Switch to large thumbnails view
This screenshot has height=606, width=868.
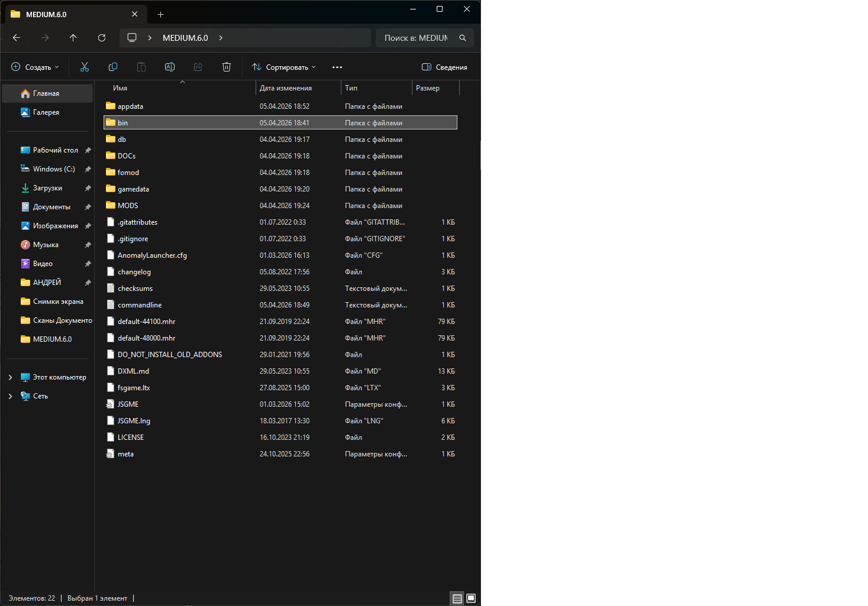coord(471,598)
